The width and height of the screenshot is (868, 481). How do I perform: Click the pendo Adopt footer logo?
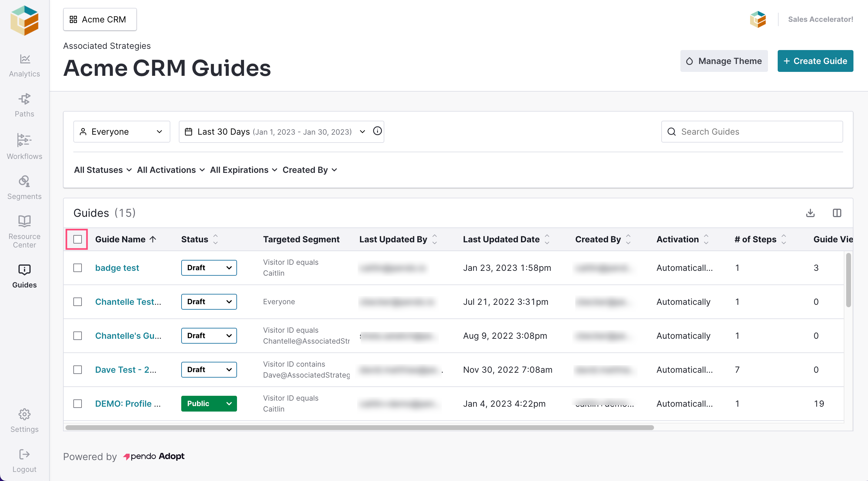[x=154, y=456]
